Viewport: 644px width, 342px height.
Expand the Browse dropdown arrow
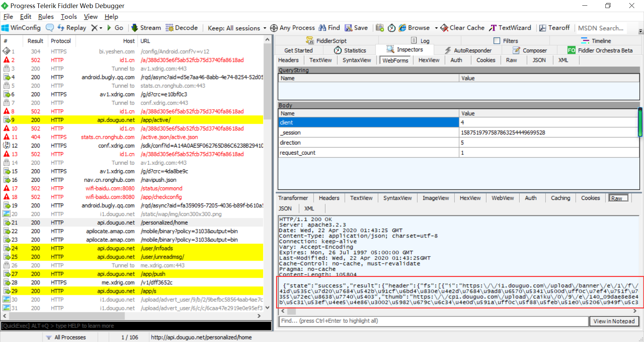(436, 28)
